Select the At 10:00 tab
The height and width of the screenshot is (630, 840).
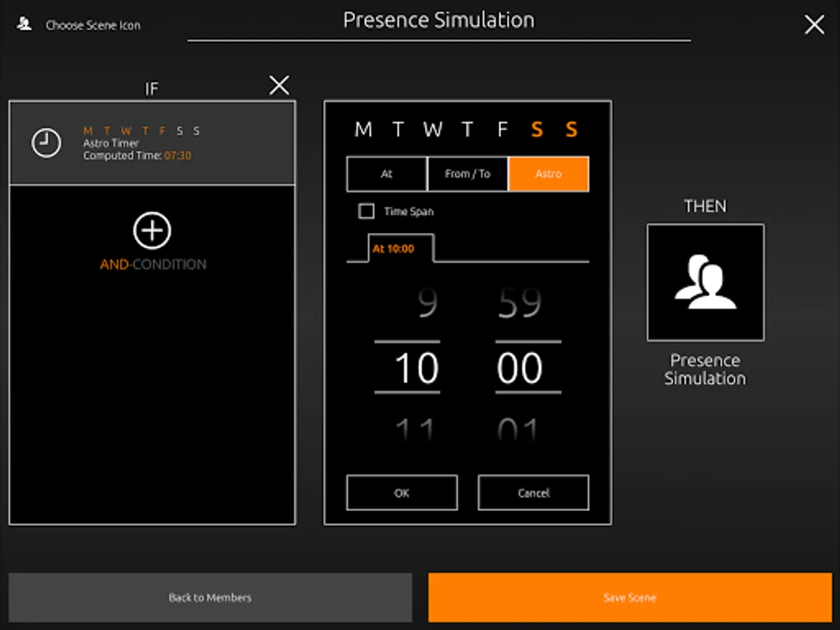point(400,248)
